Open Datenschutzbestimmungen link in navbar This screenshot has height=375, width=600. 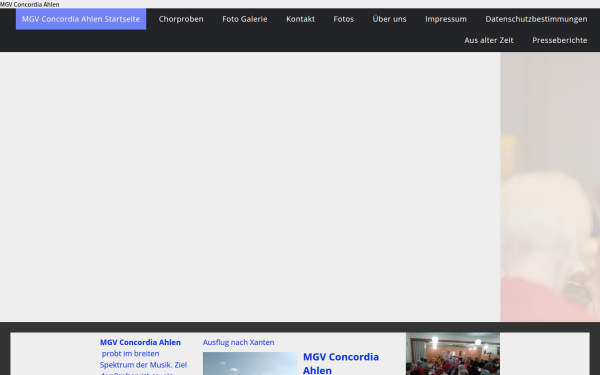coord(536,19)
